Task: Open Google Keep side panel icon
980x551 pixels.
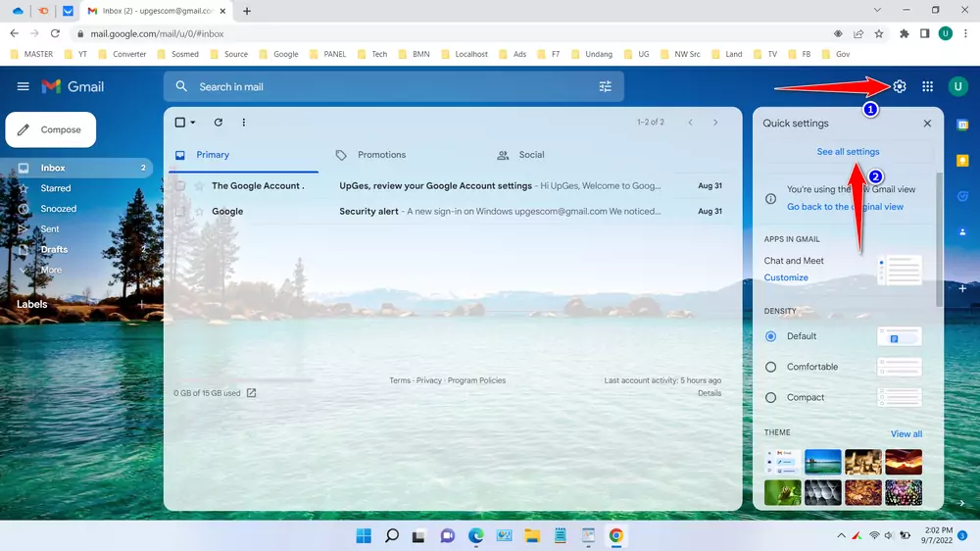Action: (x=962, y=160)
